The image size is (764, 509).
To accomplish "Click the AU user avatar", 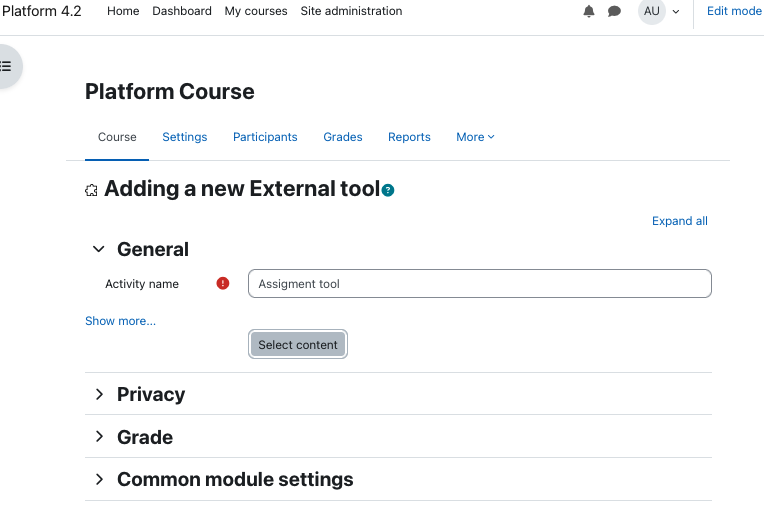I will [x=651, y=11].
